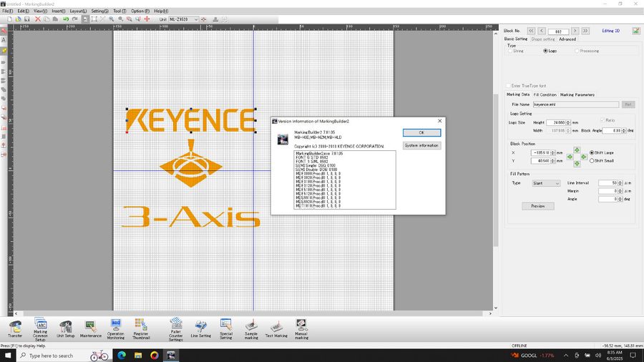Start Test Marking
The height and width of the screenshot is (362, 644).
[276, 329]
